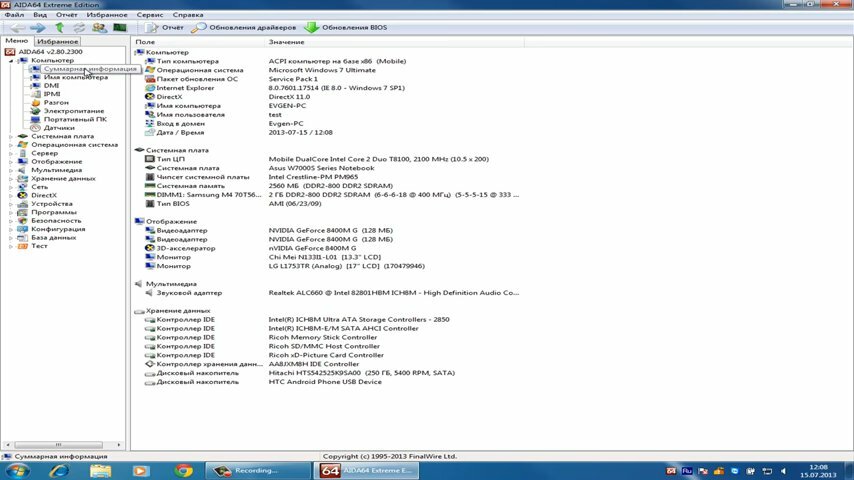This screenshot has width=854, height=480.
Task: Expand the Отображение tree node
Action: click(11, 162)
